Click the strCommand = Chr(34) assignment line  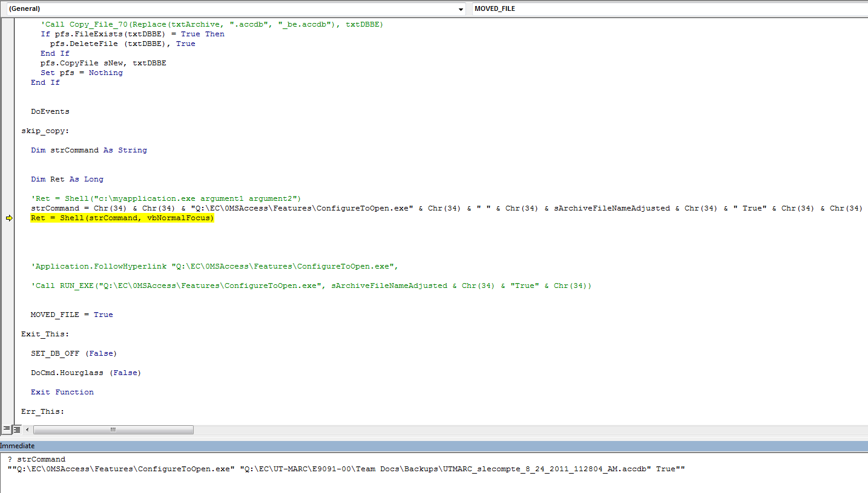(446, 208)
